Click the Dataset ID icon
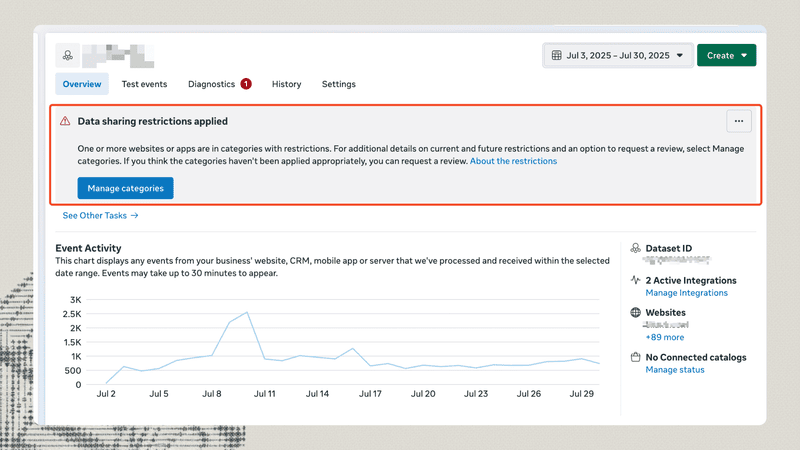Screen dimensions: 800x450 tap(635, 248)
